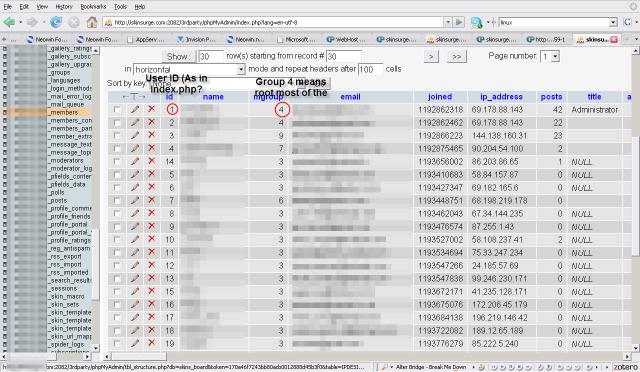The image size is (640, 372).
Task: Switch to the WebHost tab
Action: click(347, 39)
